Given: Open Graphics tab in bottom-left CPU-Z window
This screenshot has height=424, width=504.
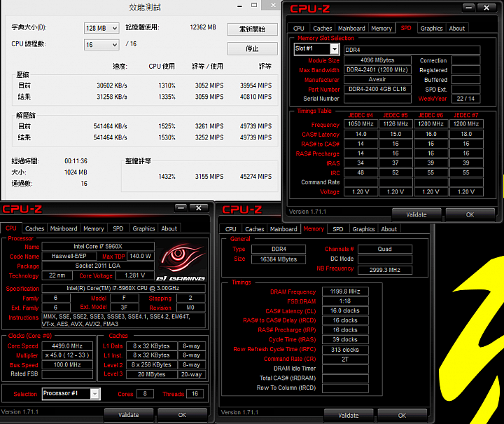Looking at the screenshot, I should coord(143,228).
